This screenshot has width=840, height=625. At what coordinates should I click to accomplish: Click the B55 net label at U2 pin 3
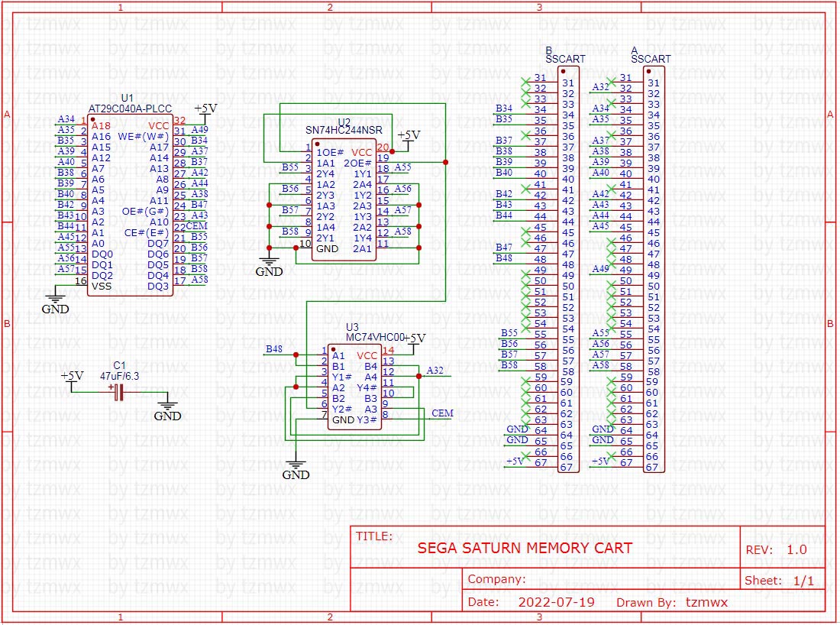pyautogui.click(x=290, y=167)
